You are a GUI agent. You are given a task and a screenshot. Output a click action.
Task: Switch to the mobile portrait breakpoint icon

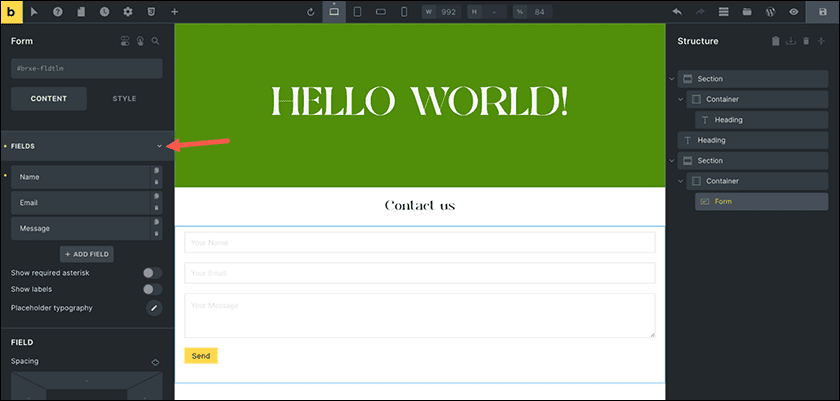coord(404,12)
